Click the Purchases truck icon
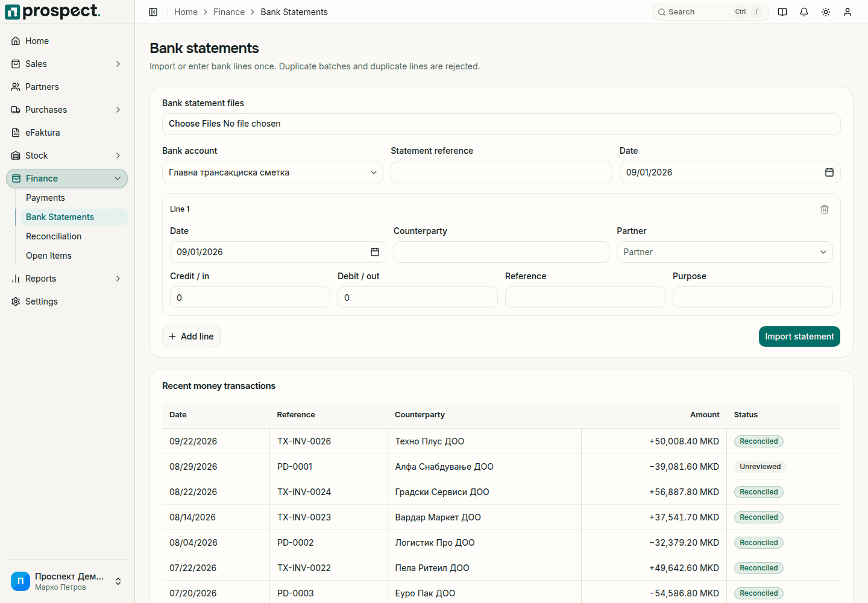This screenshot has height=603, width=868. click(16, 110)
